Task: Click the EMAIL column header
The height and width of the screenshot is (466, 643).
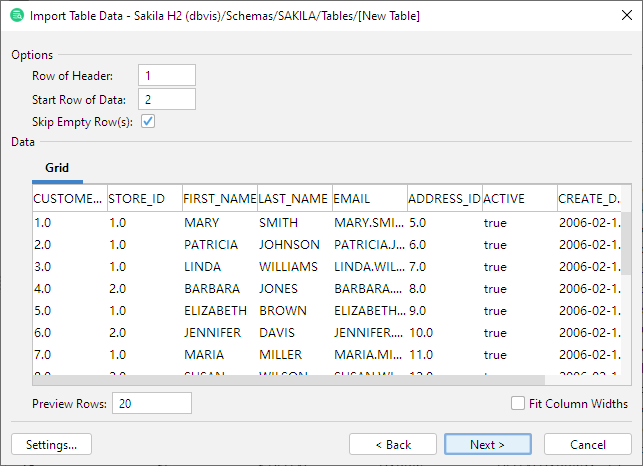Action: tap(369, 198)
